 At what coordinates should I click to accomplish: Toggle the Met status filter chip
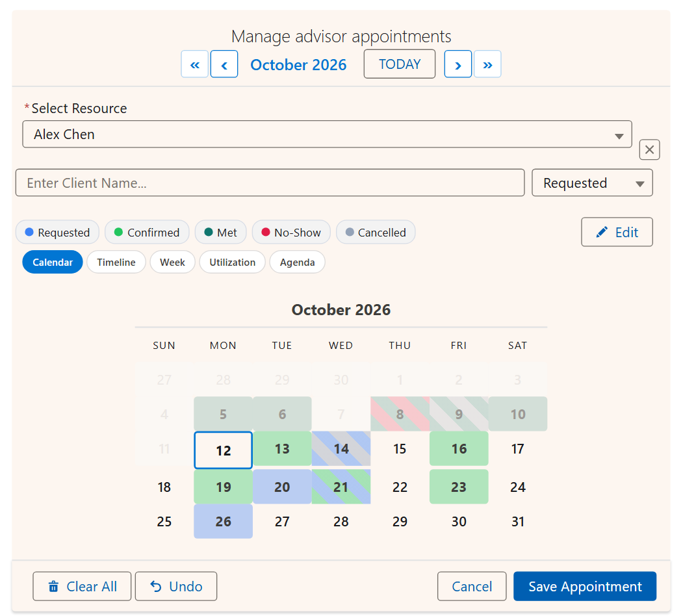[x=220, y=232]
